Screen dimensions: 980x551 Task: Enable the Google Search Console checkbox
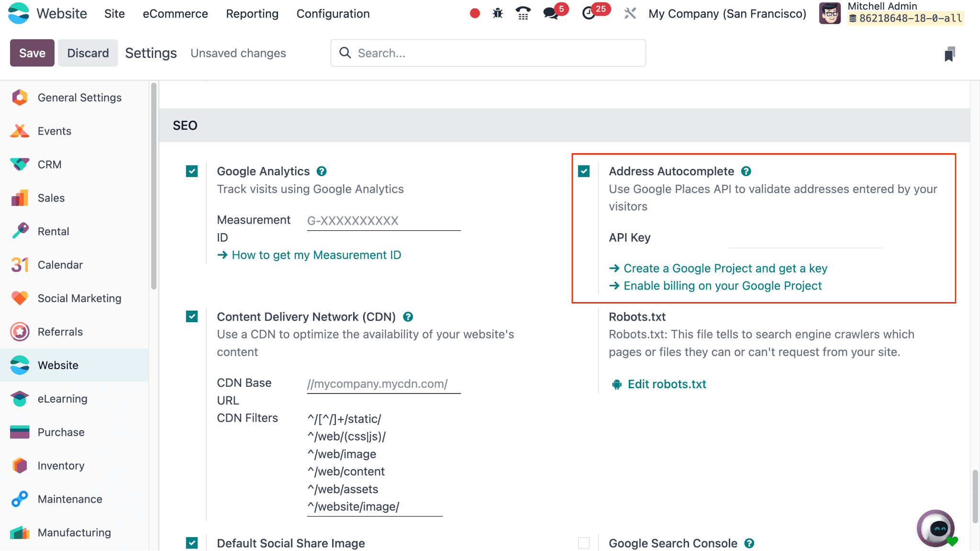pos(584,543)
